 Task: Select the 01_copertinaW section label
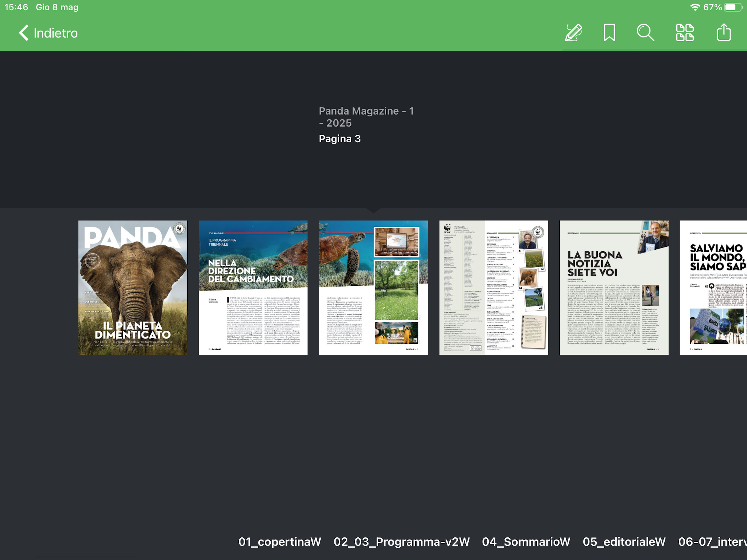pos(280,542)
